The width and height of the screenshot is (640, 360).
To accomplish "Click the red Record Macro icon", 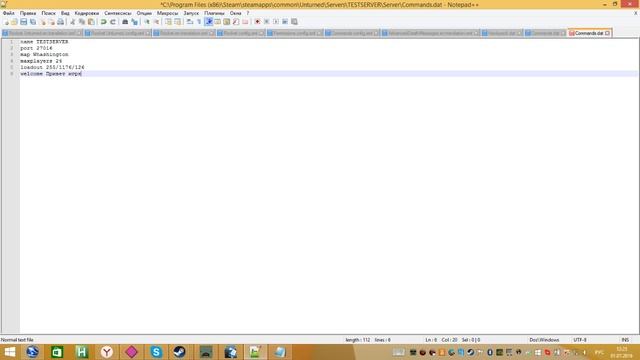I will pos(258,22).
